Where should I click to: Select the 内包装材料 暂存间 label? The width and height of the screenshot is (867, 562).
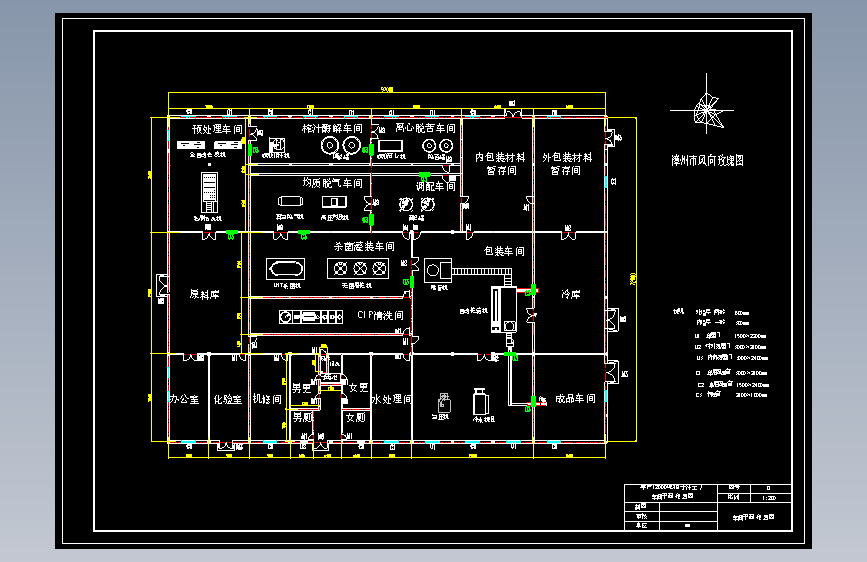tap(500, 164)
